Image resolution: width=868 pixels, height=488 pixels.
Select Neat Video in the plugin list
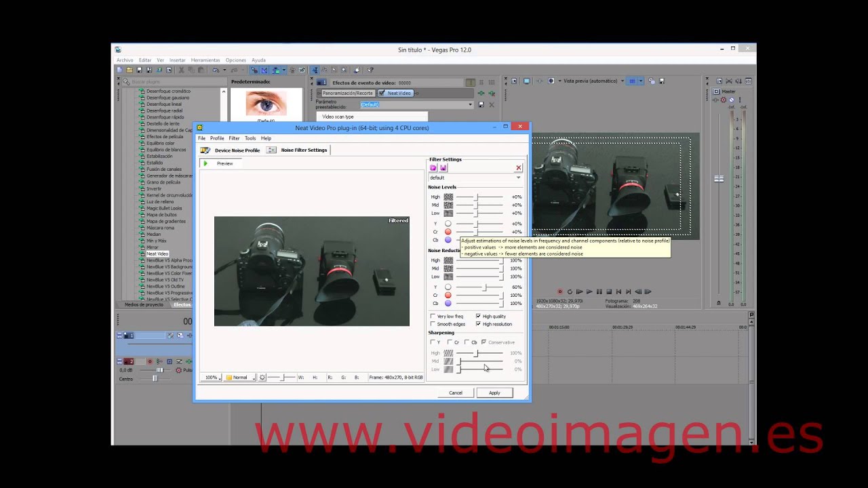click(157, 253)
